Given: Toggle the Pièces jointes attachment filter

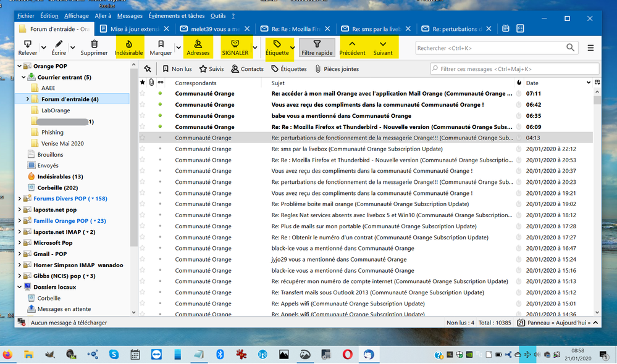Looking at the screenshot, I should [337, 69].
